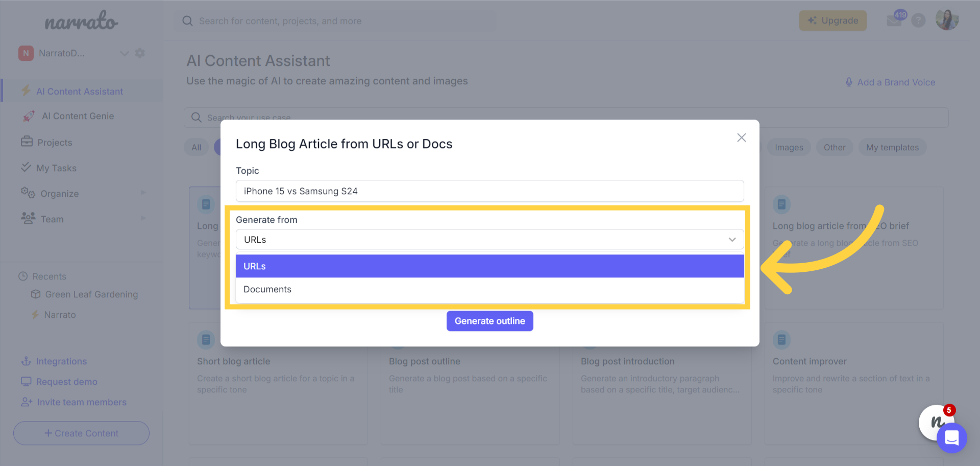The height and width of the screenshot is (466, 980).
Task: Open the mail notifications icon
Action: coord(895,20)
